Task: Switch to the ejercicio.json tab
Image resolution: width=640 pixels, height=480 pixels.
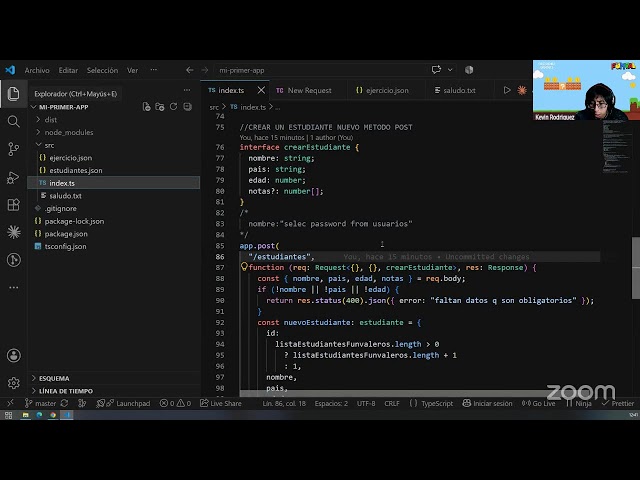Action: click(387, 90)
